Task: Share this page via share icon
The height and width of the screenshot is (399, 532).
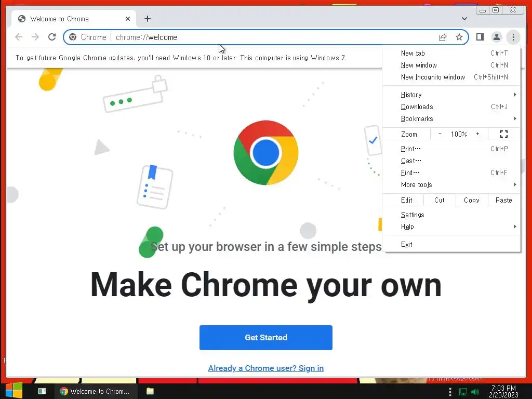Action: click(x=443, y=37)
